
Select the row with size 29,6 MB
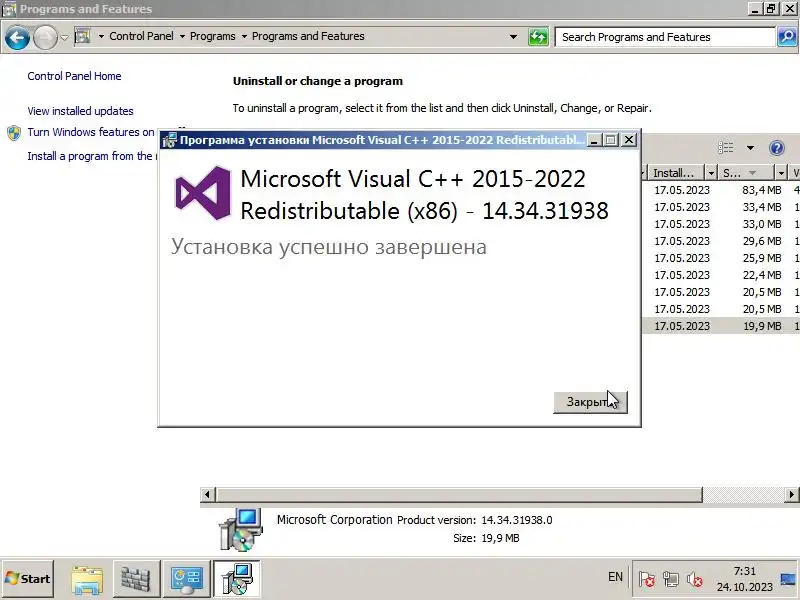pyautogui.click(x=721, y=241)
